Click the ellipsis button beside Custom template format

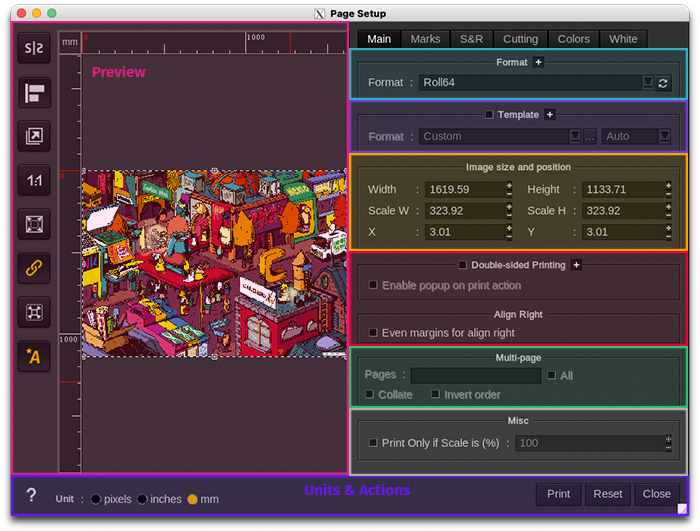pyautogui.click(x=590, y=137)
